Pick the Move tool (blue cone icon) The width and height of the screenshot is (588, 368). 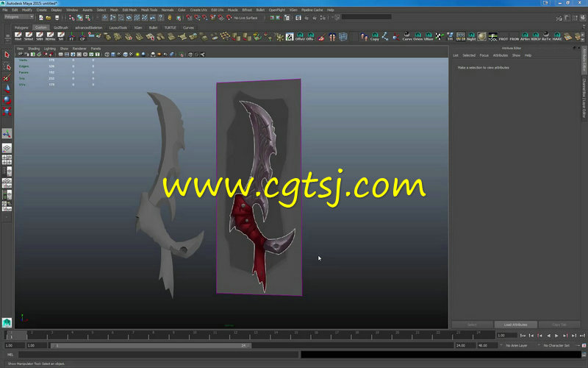[x=7, y=89]
